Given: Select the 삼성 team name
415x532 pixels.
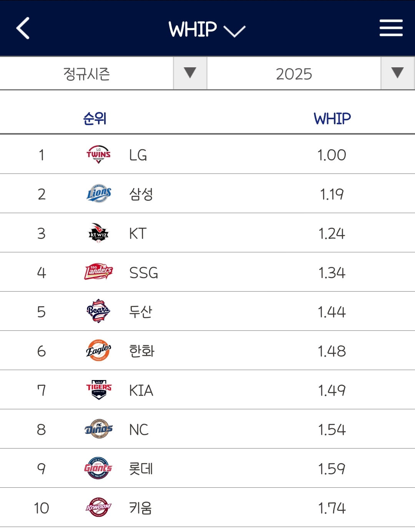Looking at the screenshot, I should 141,194.
